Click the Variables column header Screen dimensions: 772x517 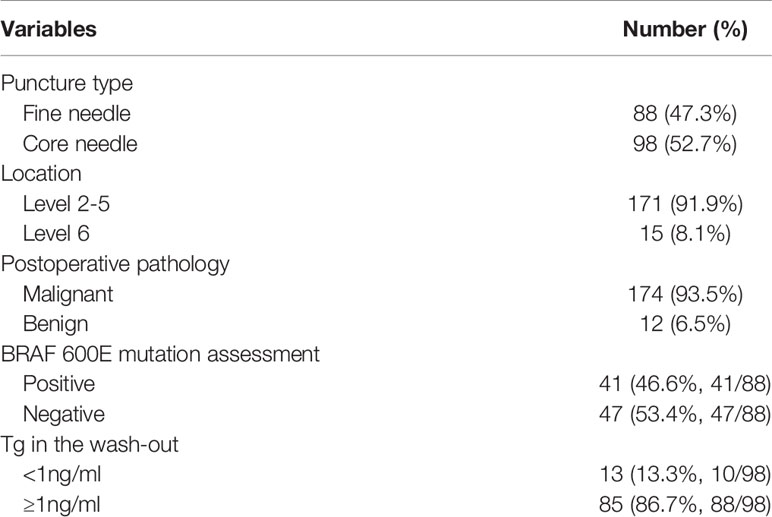(48, 29)
